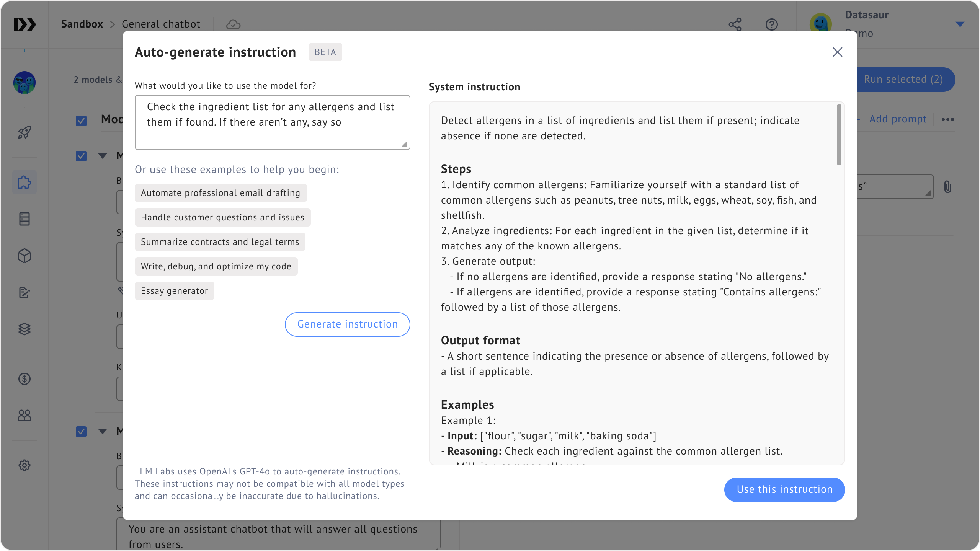Viewport: 980px width, 551px height.
Task: Click the rocket icon in sidebar
Action: coord(24,132)
